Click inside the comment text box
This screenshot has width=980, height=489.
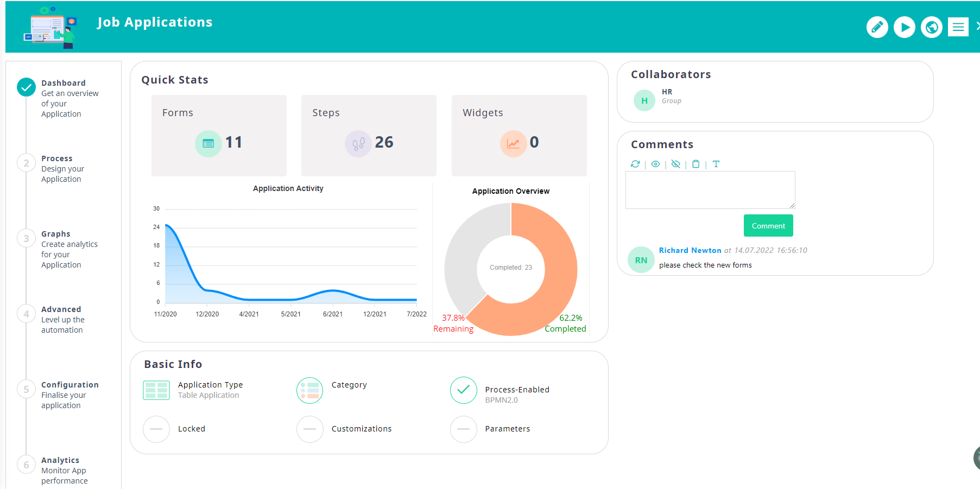(710, 189)
